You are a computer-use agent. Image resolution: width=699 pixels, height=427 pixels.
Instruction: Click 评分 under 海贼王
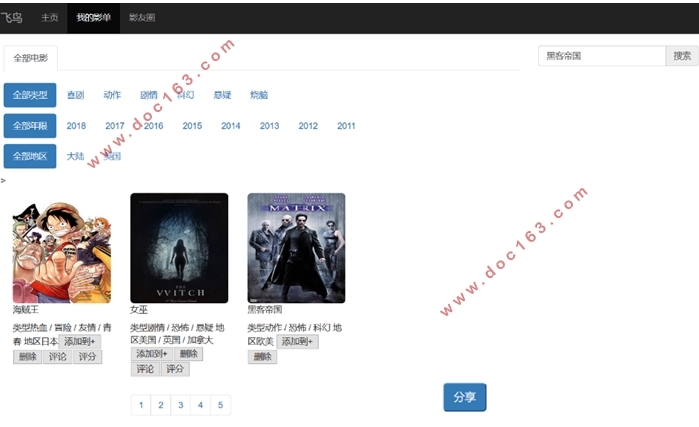[x=87, y=357]
